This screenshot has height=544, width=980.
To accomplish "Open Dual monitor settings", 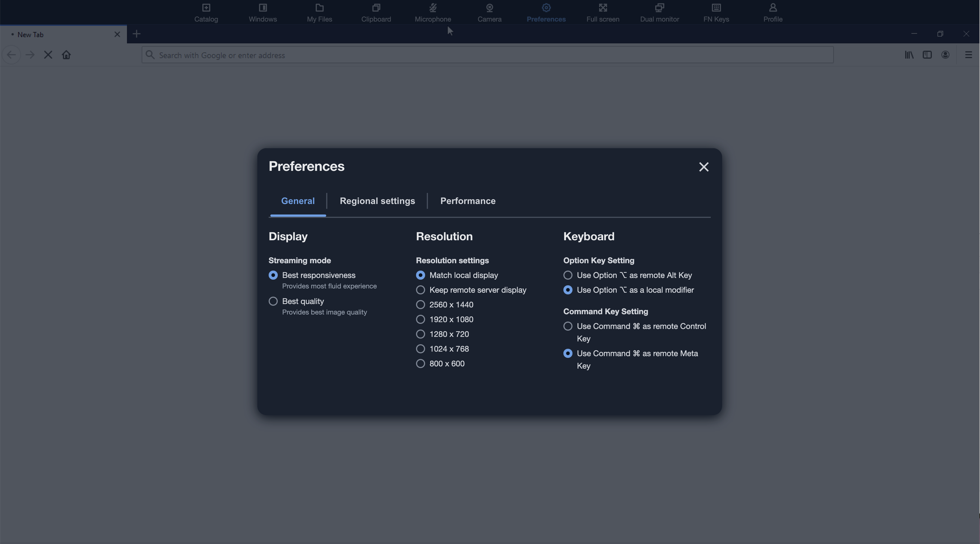I will coord(660,12).
